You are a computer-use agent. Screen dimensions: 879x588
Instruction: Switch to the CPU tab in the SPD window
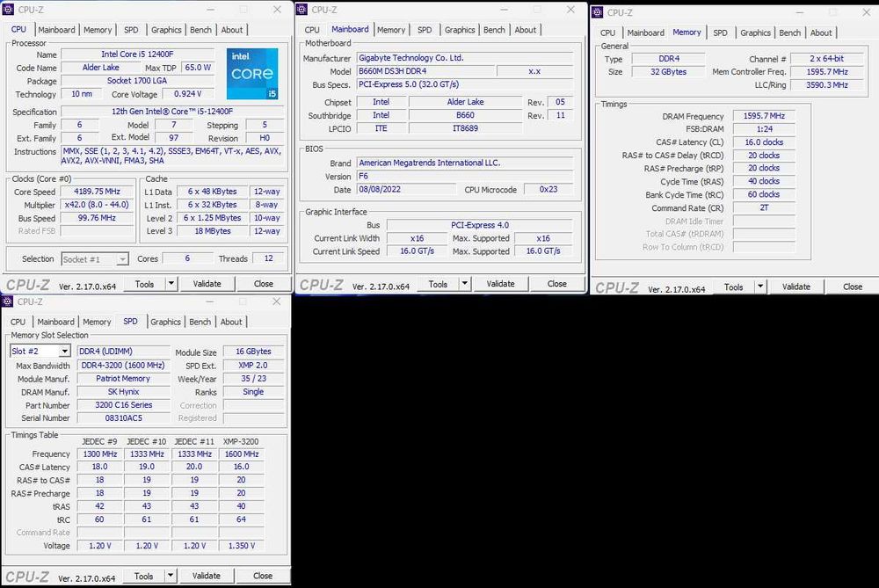coord(18,322)
